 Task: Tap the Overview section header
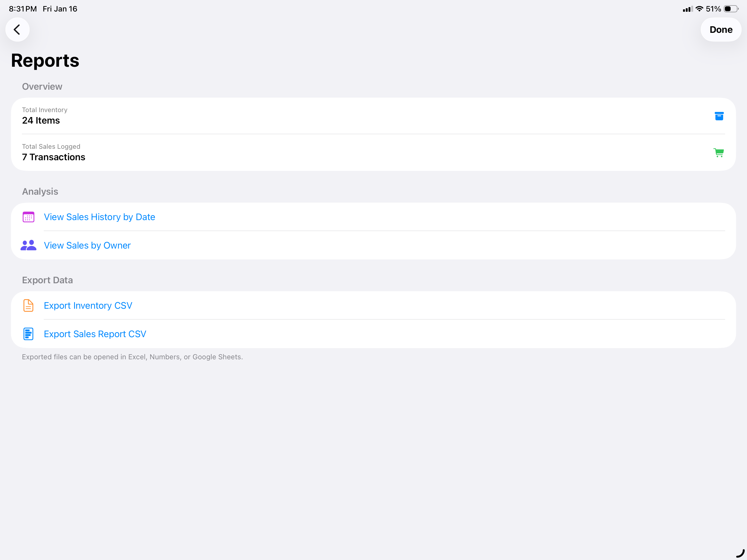click(x=42, y=86)
